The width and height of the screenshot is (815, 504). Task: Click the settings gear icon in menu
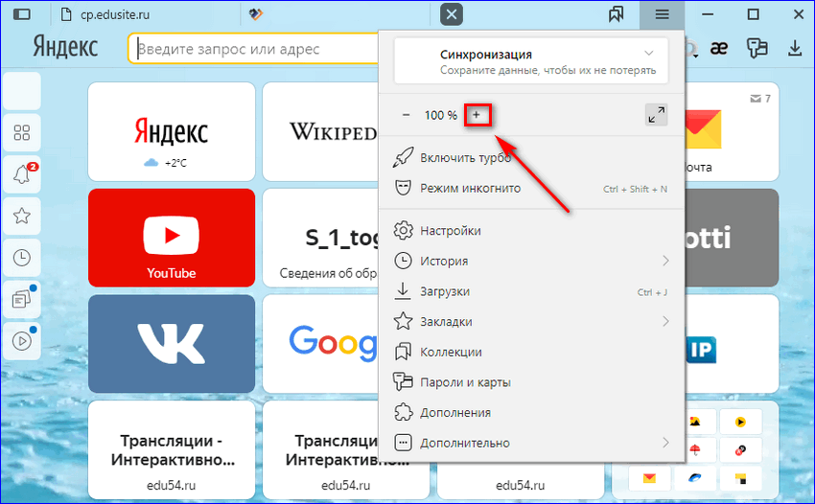[x=404, y=230]
